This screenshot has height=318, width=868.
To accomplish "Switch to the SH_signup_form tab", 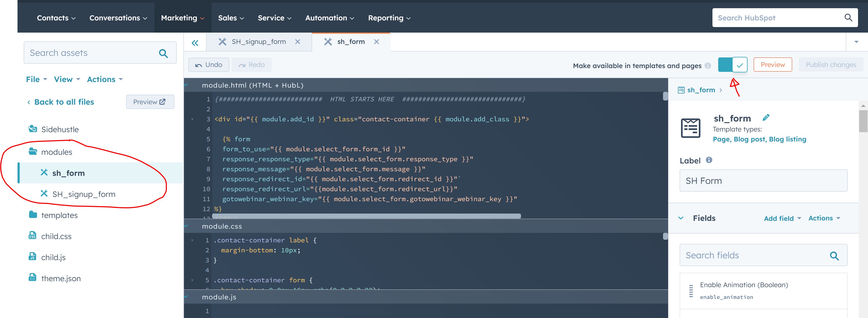I will click(x=258, y=41).
